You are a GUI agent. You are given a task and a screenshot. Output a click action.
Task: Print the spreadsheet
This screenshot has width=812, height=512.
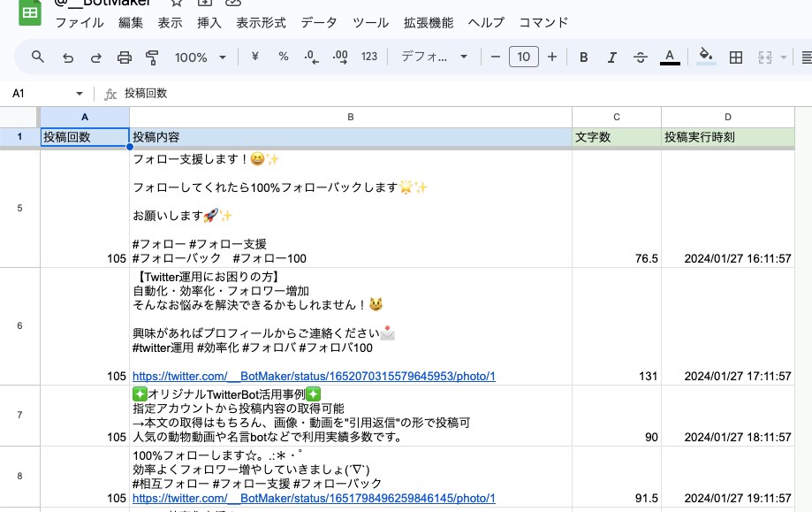click(125, 57)
